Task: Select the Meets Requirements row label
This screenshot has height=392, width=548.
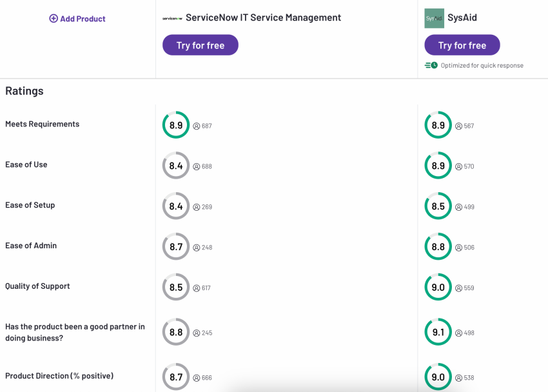Action: [43, 124]
